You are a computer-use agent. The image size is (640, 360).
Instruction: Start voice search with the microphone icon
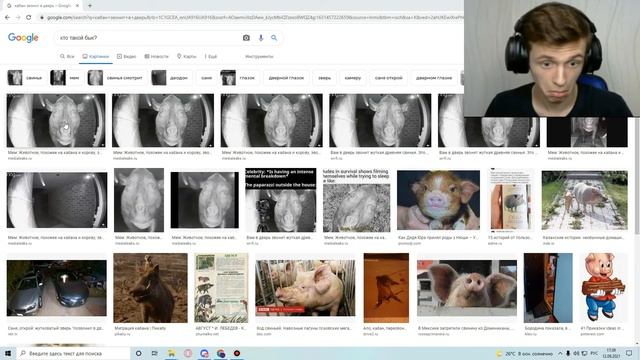pos(261,38)
